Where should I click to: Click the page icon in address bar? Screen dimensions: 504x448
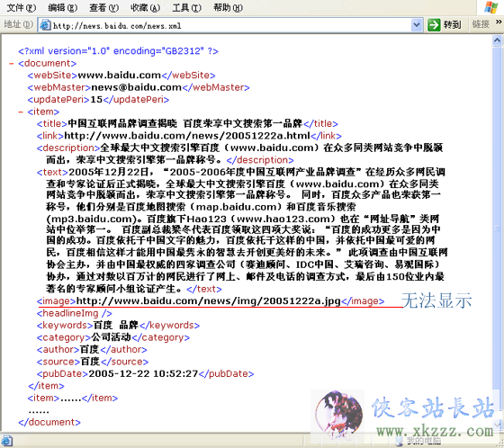45,25
